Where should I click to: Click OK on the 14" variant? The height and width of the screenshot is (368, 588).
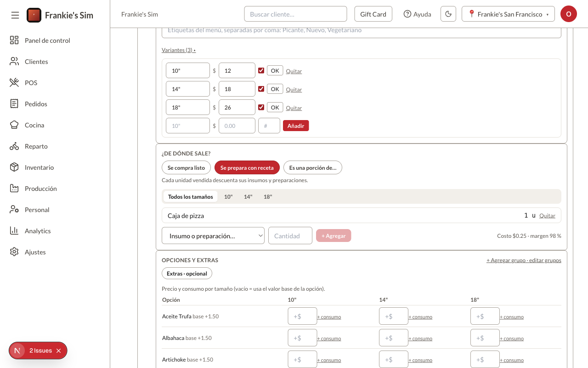point(275,89)
